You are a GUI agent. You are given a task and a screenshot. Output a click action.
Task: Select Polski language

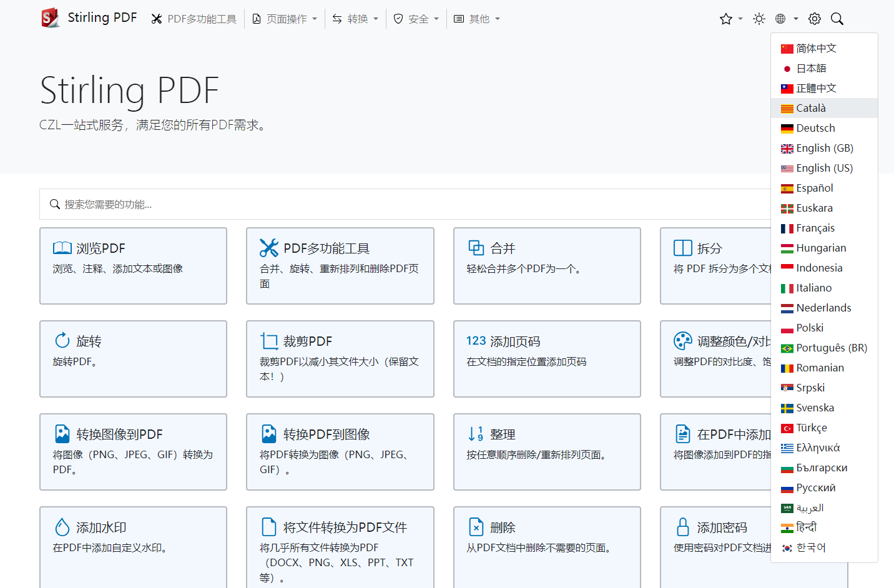824,328
